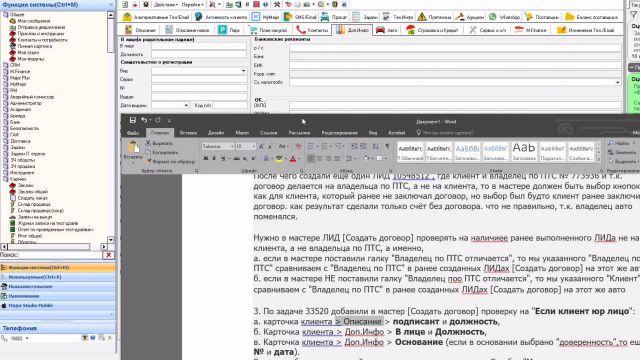
Task: Click the Redo icon in Word title bar
Action: [158, 120]
